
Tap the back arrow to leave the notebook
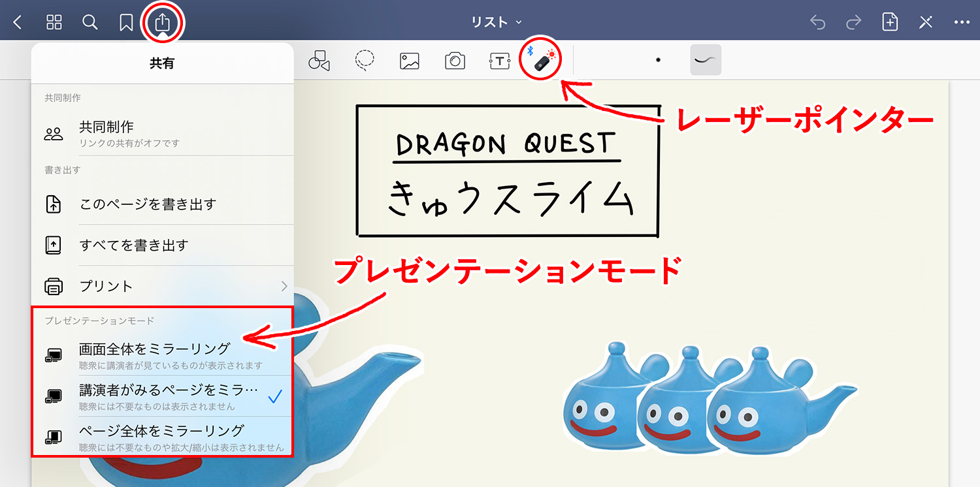(x=18, y=23)
